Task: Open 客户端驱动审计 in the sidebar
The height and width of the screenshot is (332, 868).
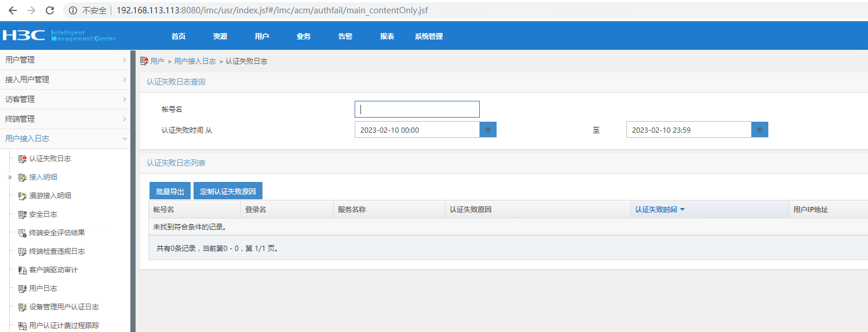Action: tap(53, 270)
